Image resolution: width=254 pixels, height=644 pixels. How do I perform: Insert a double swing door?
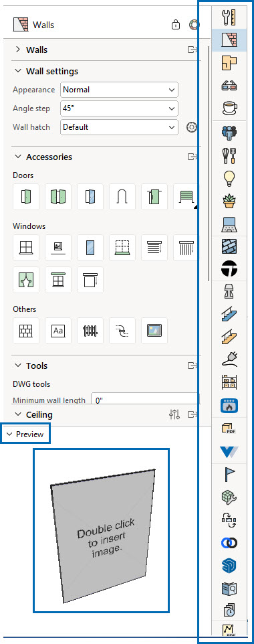pyautogui.click(x=58, y=197)
